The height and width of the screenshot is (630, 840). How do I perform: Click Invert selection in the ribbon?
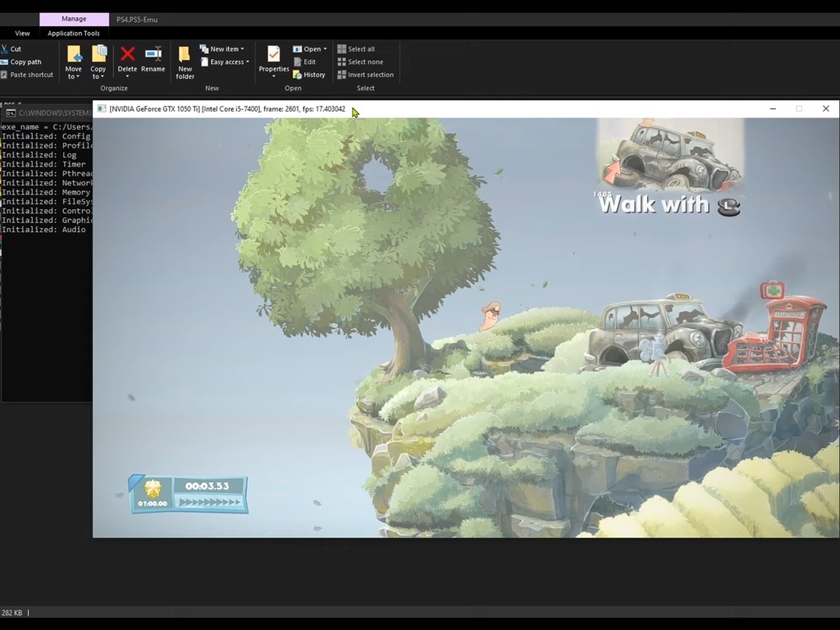(365, 75)
